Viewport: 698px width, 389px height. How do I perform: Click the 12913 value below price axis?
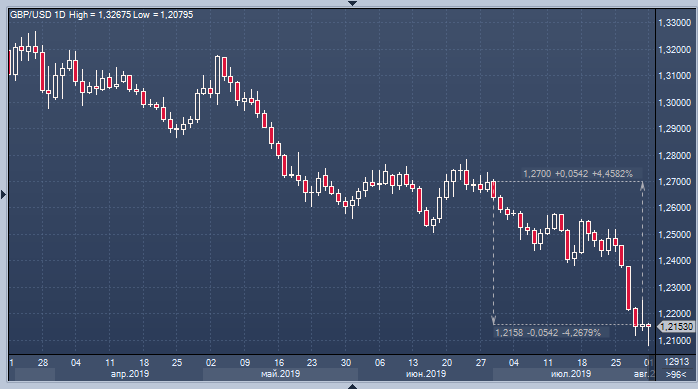click(676, 362)
